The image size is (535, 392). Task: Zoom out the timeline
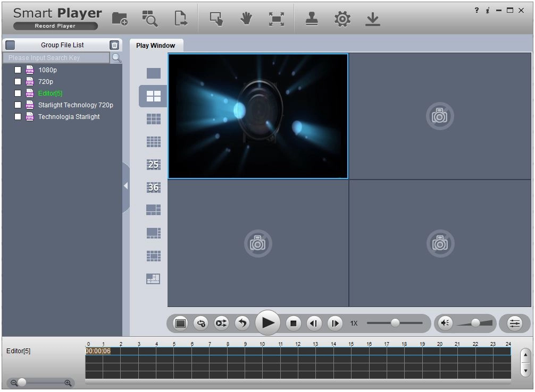[x=14, y=383]
